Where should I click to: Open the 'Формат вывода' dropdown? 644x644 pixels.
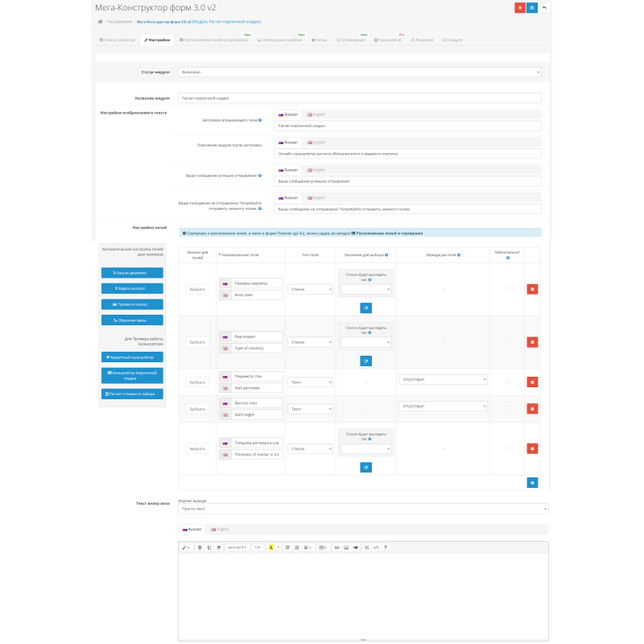click(x=363, y=509)
